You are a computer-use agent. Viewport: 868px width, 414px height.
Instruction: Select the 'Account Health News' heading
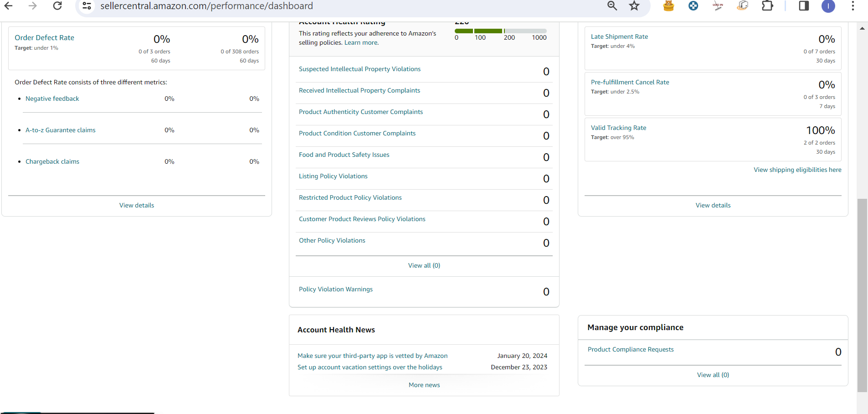[336, 330]
